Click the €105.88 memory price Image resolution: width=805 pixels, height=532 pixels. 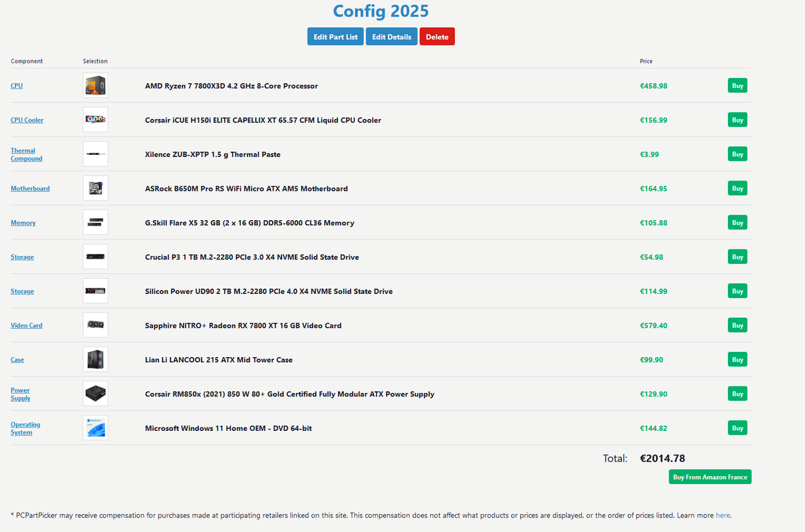point(654,223)
